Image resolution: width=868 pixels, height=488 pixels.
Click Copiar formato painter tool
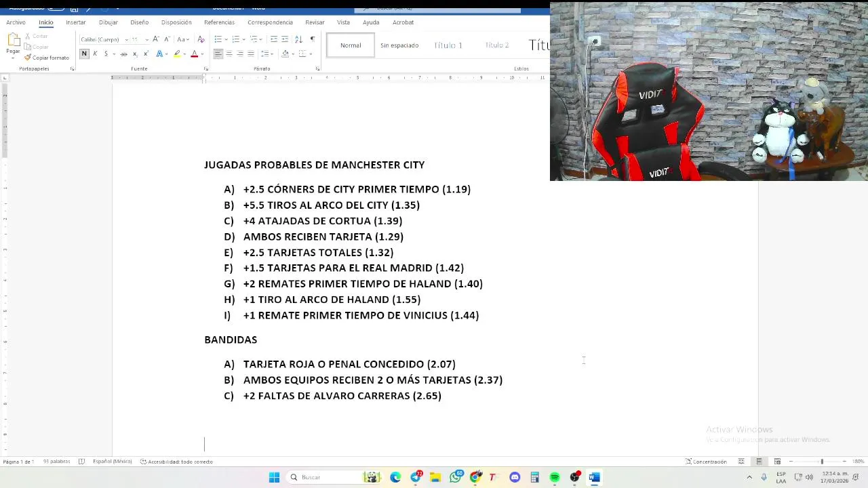[x=46, y=58]
